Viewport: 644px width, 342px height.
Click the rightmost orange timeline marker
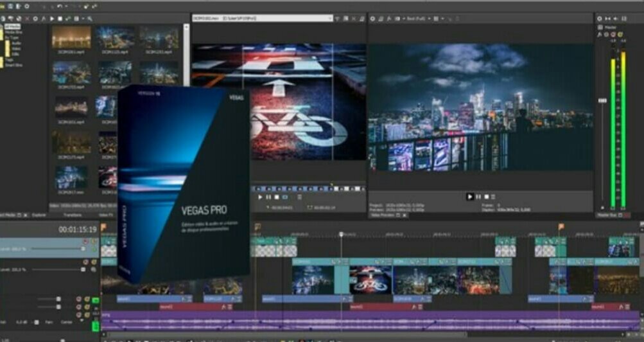point(561,226)
